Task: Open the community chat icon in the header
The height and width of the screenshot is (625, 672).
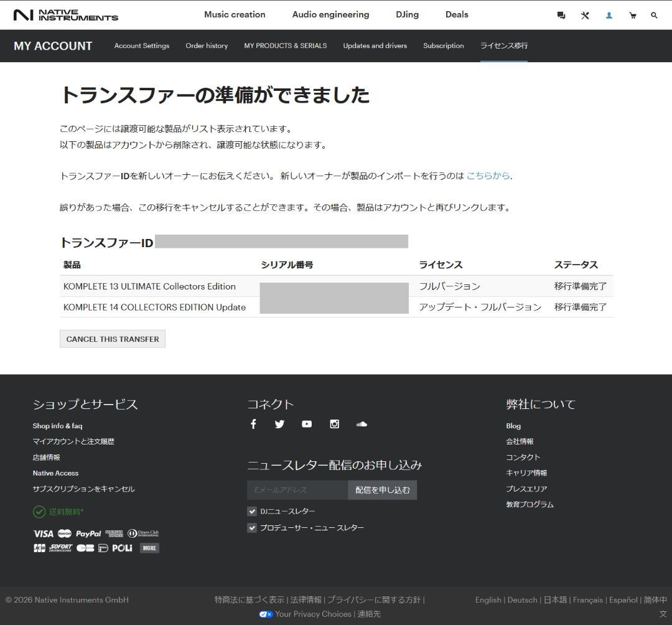Action: pos(561,15)
